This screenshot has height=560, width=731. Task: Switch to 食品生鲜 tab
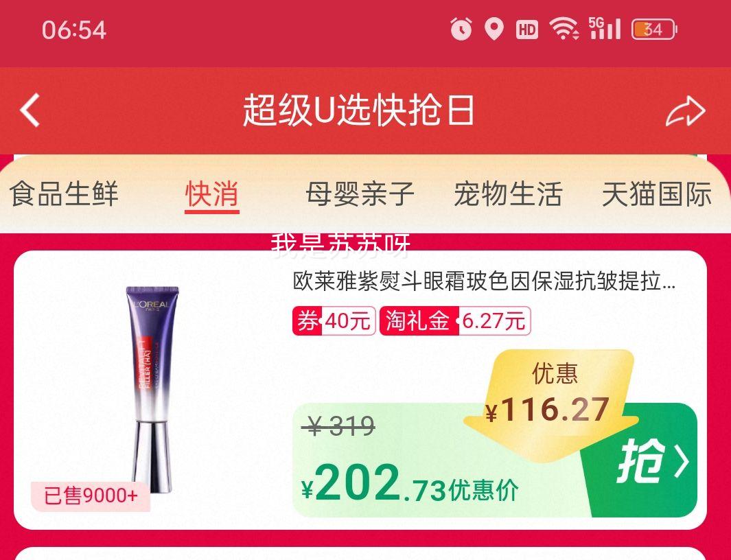[65, 194]
